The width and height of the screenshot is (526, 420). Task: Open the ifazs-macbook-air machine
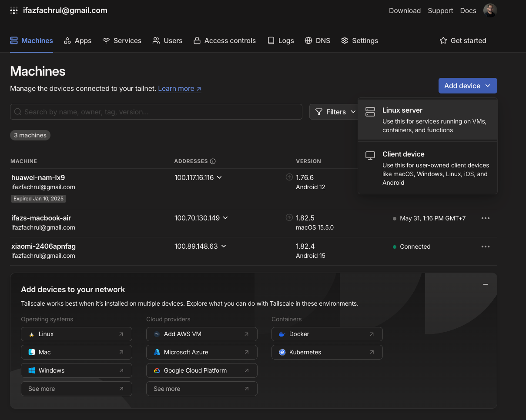pos(41,218)
